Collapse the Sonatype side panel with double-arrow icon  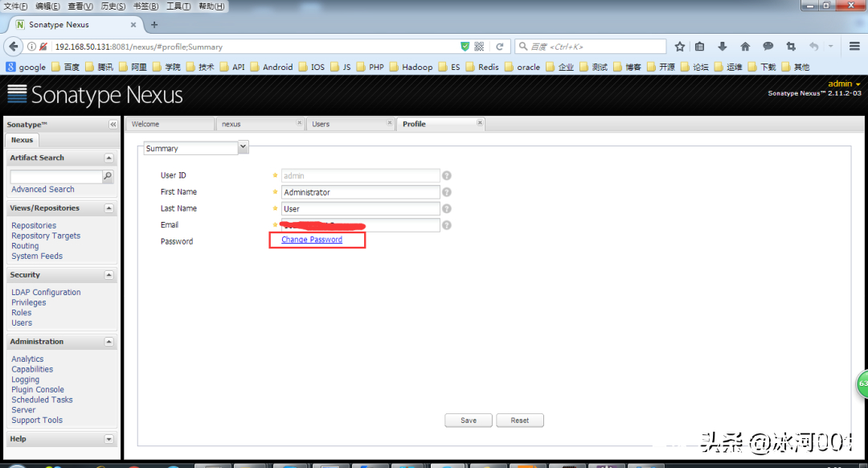(113, 125)
